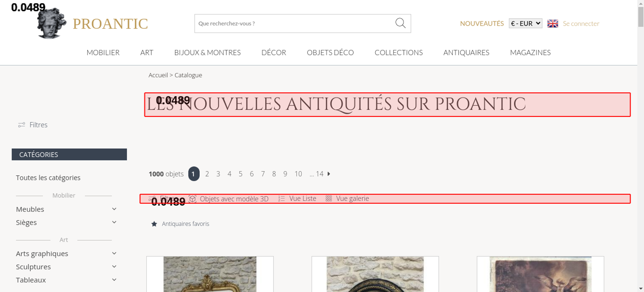Click the 3D model cube icon

[193, 199]
